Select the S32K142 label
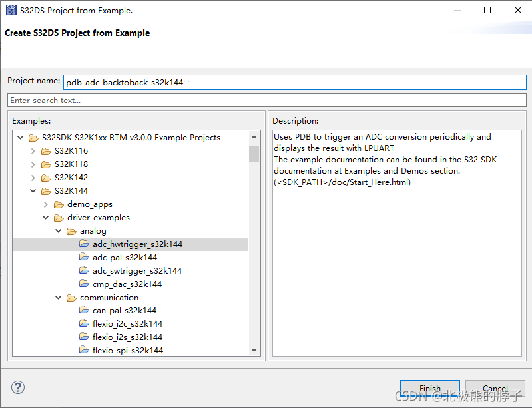The height and width of the screenshot is (408, 532). point(71,178)
